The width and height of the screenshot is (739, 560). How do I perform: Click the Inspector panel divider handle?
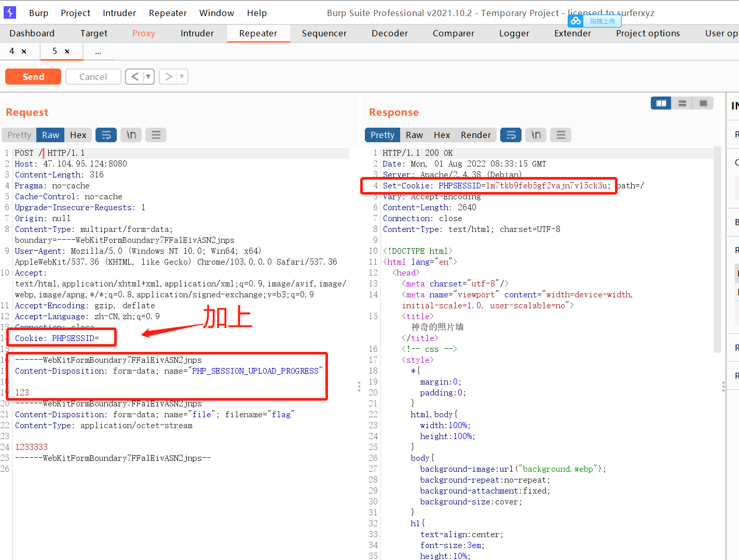tap(723, 387)
